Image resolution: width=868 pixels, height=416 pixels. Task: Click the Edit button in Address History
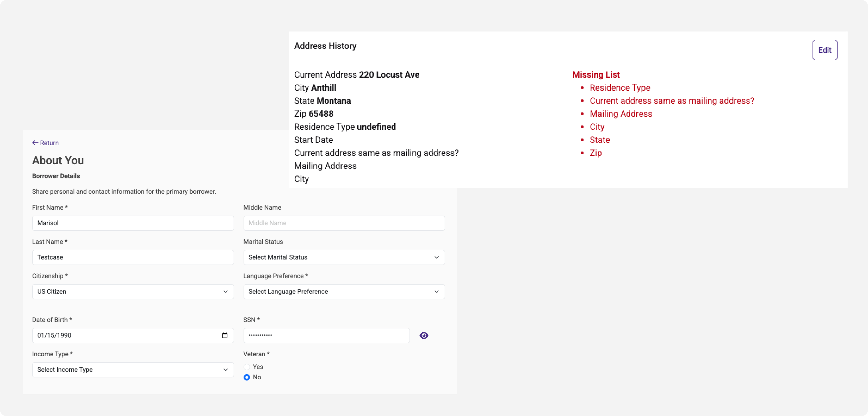click(x=824, y=50)
